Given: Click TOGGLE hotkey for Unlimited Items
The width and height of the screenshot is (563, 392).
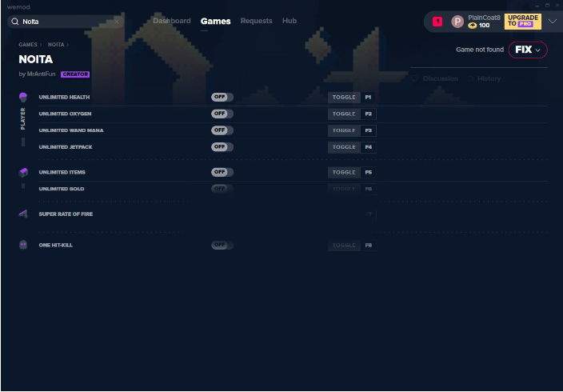Looking at the screenshot, I should [x=344, y=173].
